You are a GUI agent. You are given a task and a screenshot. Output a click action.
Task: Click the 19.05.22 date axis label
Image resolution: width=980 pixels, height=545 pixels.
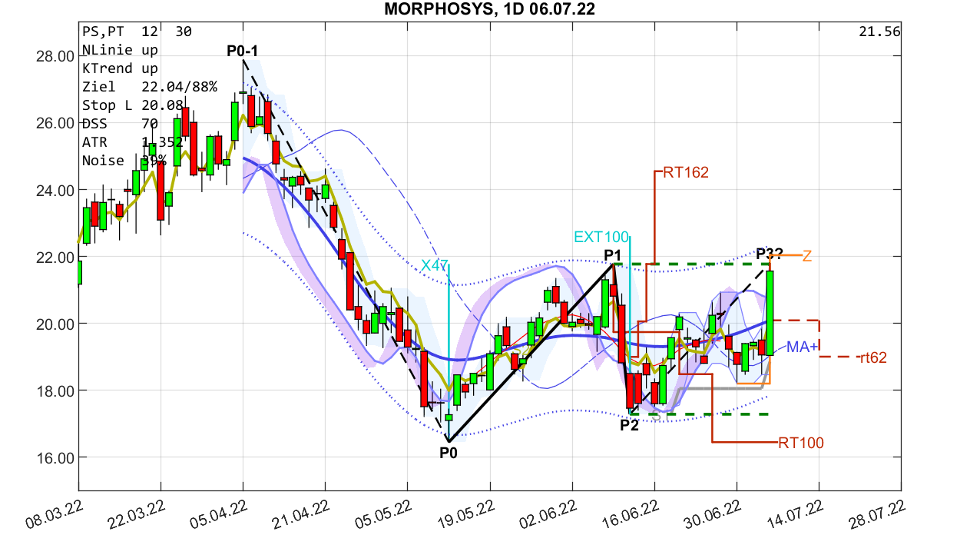pos(463,513)
